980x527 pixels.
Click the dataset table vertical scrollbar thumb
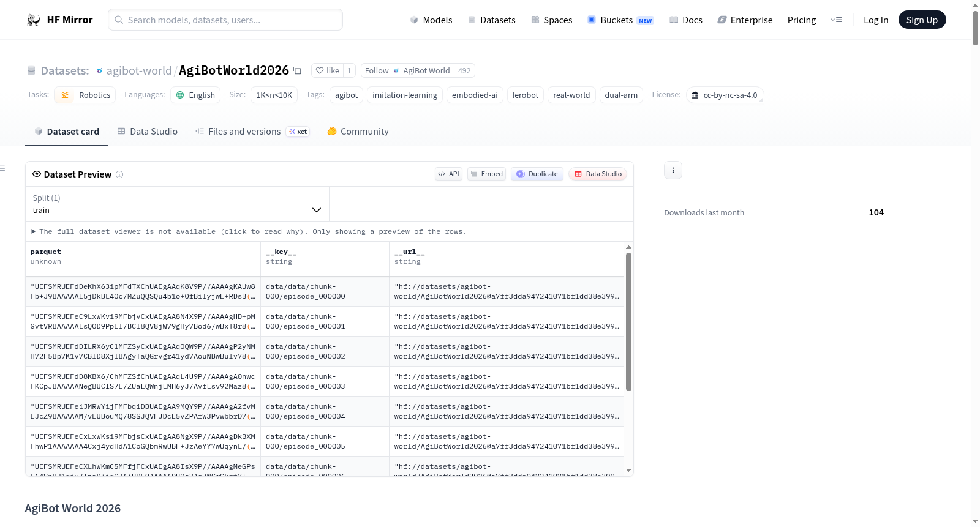pyautogui.click(x=628, y=322)
